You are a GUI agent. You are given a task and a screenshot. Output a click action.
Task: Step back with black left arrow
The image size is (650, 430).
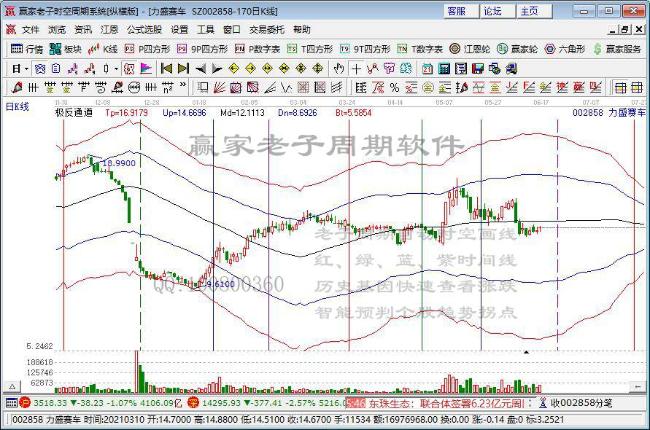(201, 69)
